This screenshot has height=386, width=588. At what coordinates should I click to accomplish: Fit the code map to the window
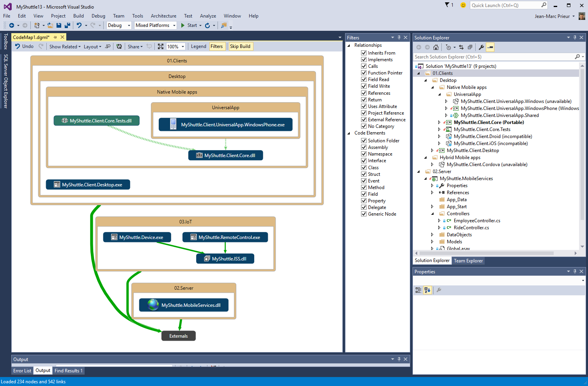tap(161, 46)
